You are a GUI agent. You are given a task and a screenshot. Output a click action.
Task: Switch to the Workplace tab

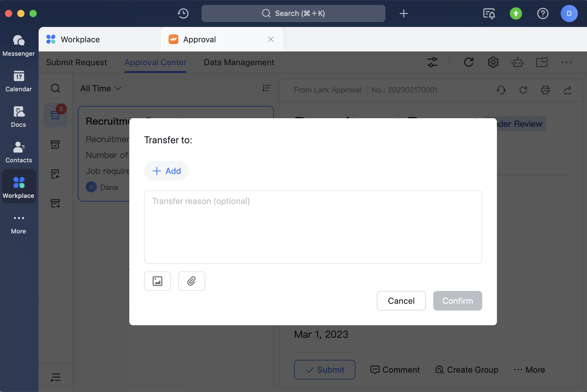tap(80, 39)
